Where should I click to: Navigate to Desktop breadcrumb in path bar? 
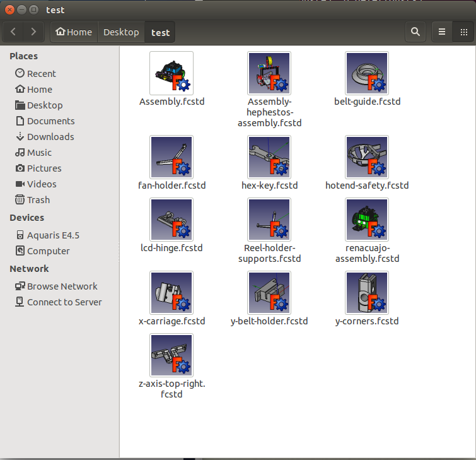121,32
